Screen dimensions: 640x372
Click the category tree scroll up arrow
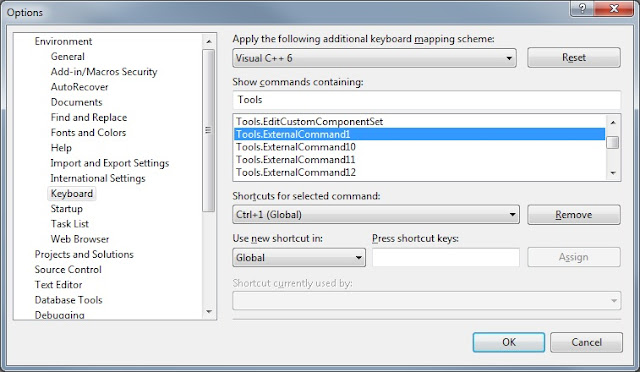coord(209,42)
